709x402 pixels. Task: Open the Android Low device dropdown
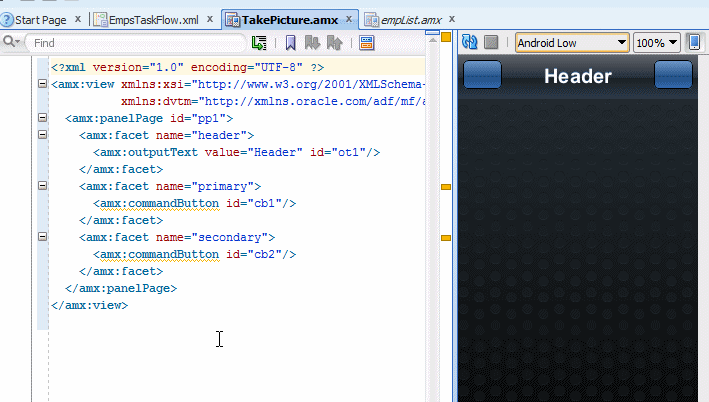coord(572,43)
